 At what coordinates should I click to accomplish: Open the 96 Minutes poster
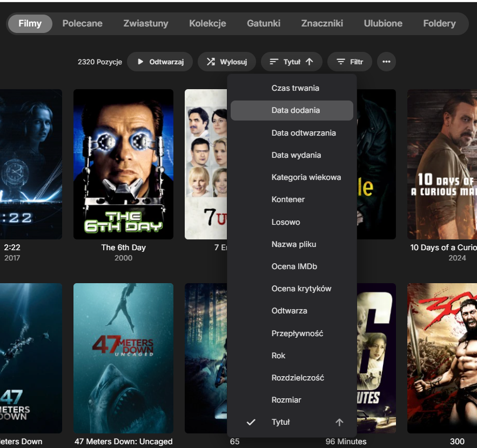pyautogui.click(x=377, y=358)
